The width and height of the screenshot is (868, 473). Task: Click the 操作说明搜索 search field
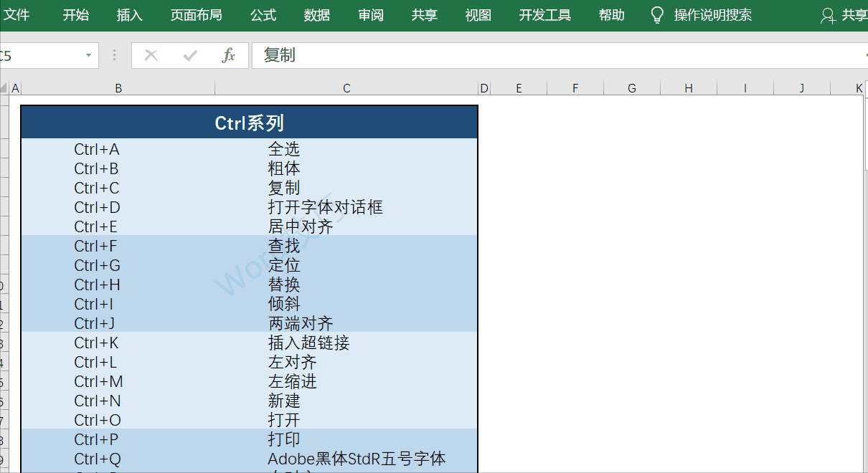(713, 15)
